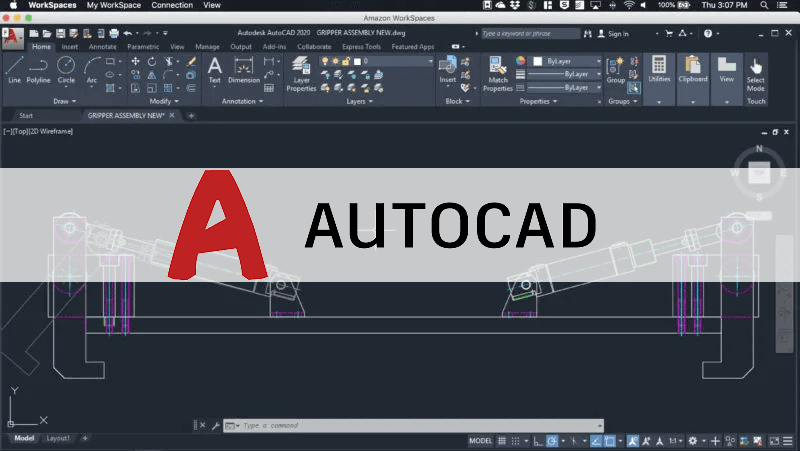The image size is (800, 451).
Task: Switch to the Start file tab
Action: pyautogui.click(x=26, y=116)
